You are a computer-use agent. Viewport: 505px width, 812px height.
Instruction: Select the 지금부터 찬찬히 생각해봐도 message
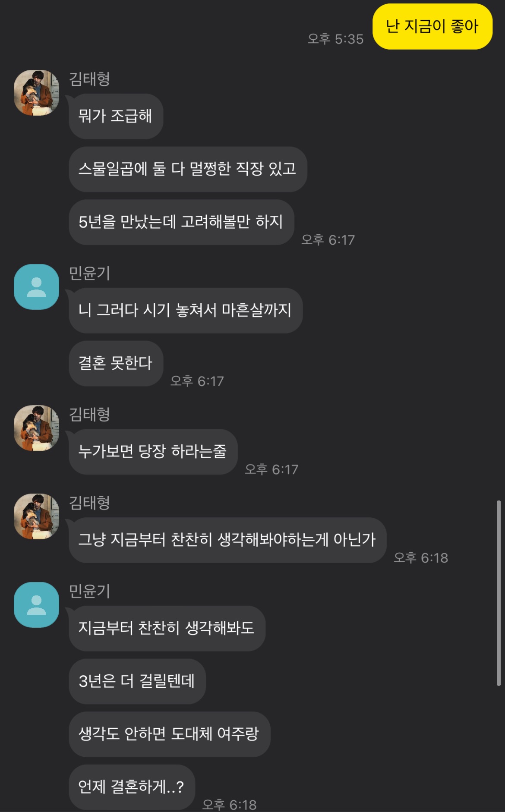[x=167, y=629]
